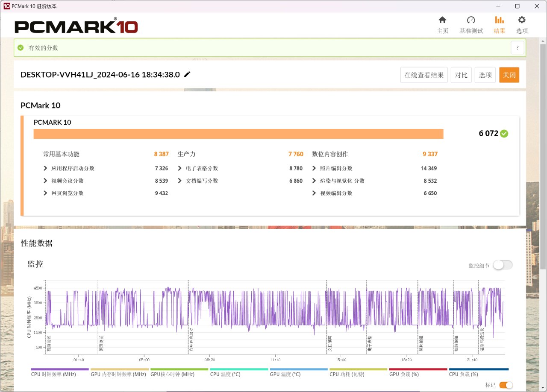The height and width of the screenshot is (392, 547).
Task: Toggle CPU 时钟频率 legend swatch
Action: click(60, 369)
